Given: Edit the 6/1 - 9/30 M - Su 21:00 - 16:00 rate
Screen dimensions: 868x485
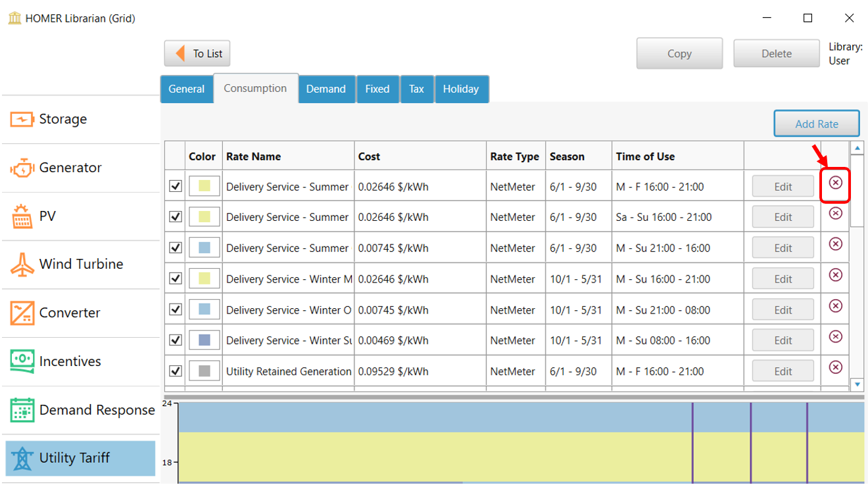Looking at the screenshot, I should (x=783, y=248).
